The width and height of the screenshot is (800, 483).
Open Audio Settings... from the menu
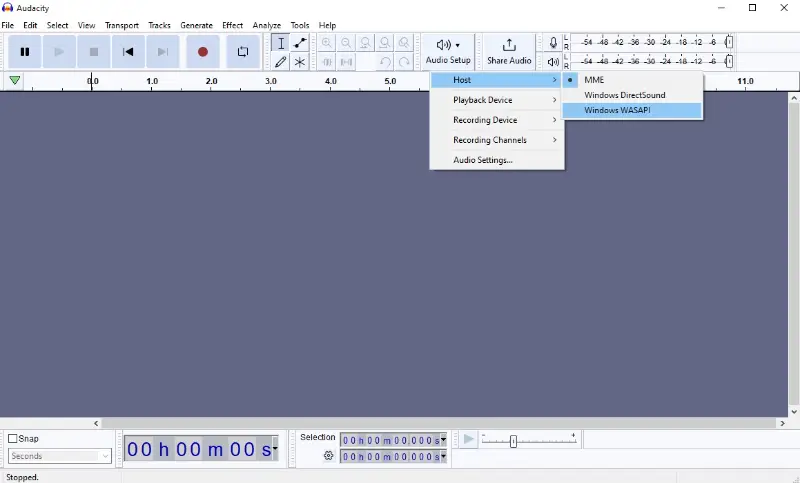[497, 160]
